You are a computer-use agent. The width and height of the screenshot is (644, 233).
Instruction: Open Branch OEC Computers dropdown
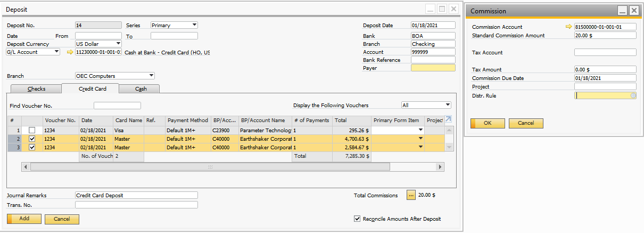pos(152,76)
